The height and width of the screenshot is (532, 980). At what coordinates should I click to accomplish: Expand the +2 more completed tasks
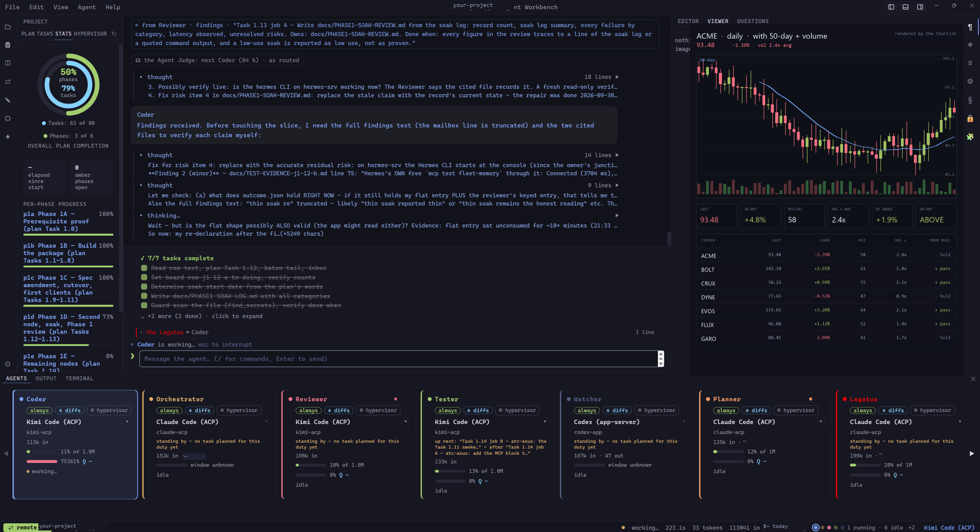202,316
